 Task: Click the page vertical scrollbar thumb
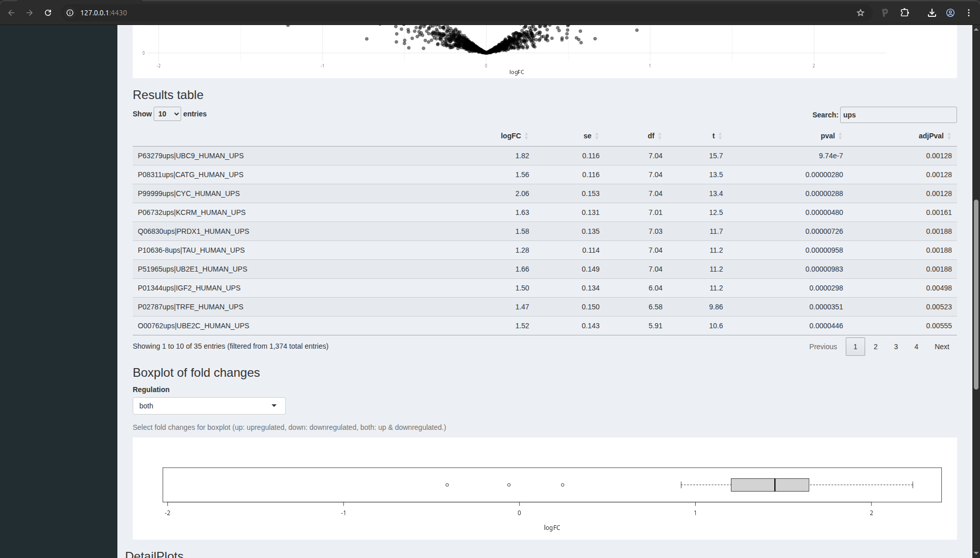(976, 295)
